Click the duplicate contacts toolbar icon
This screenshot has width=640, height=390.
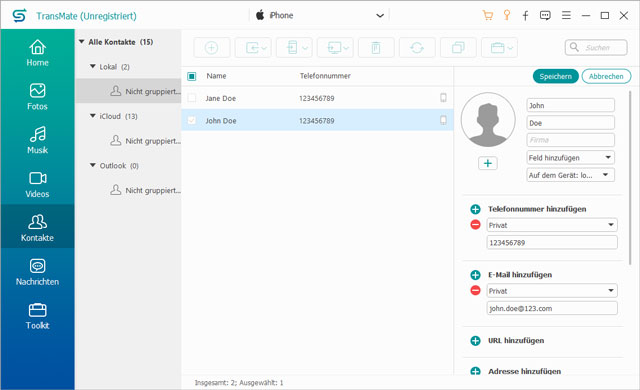pos(458,48)
